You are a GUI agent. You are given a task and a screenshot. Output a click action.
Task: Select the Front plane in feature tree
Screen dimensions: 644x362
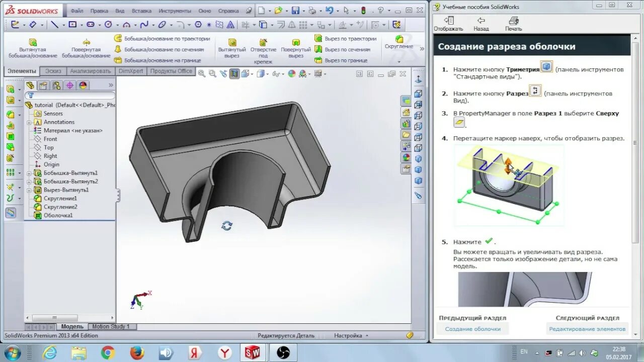tap(50, 139)
